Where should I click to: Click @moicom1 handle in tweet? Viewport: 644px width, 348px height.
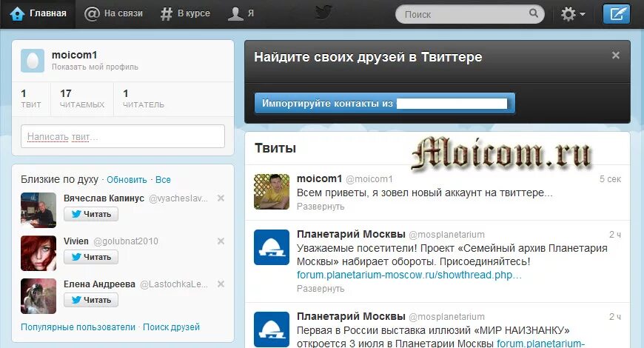click(x=369, y=179)
